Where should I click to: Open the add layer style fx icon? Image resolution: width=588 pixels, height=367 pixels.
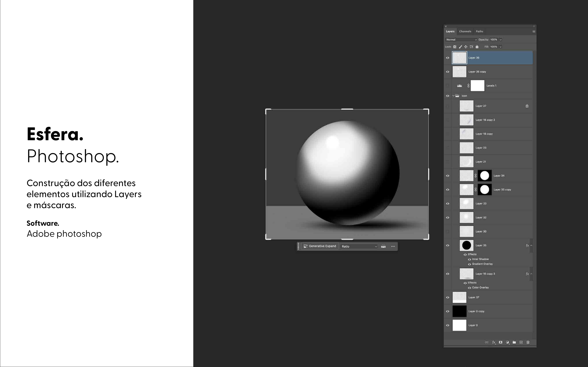click(x=494, y=342)
